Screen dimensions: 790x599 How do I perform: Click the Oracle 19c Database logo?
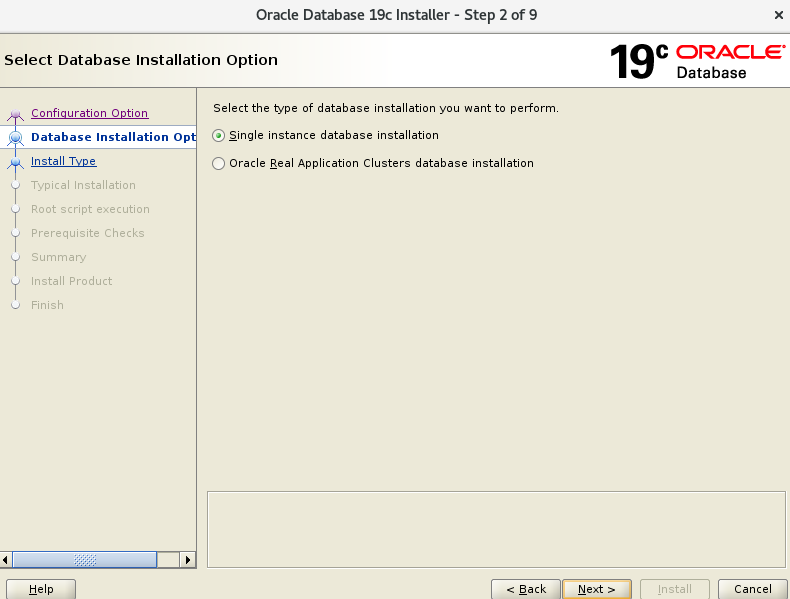(x=697, y=61)
